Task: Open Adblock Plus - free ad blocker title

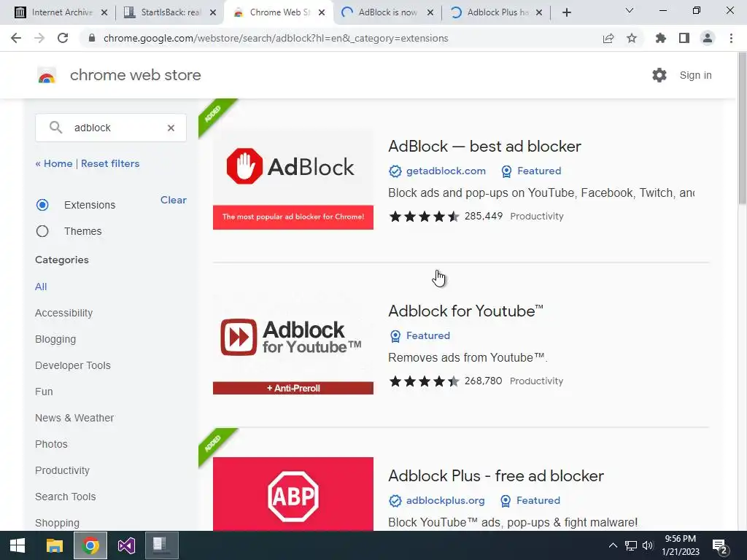Action: click(496, 475)
